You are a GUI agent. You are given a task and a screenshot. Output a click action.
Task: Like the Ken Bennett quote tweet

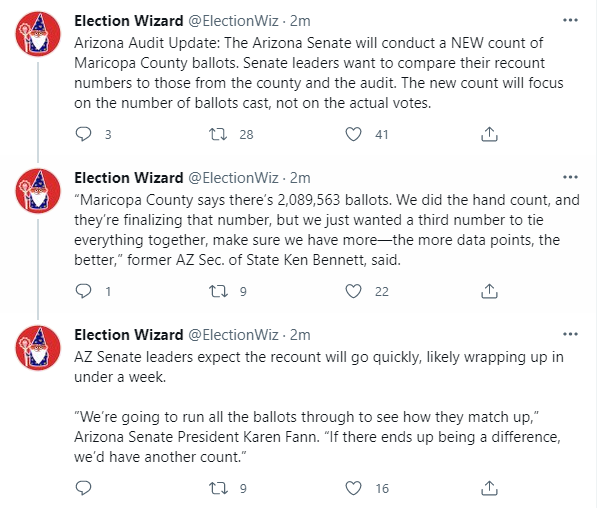(353, 291)
